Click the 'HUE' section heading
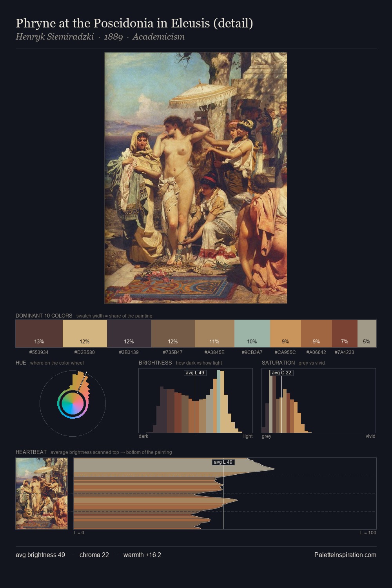This screenshot has height=588, width=392. coord(21,363)
